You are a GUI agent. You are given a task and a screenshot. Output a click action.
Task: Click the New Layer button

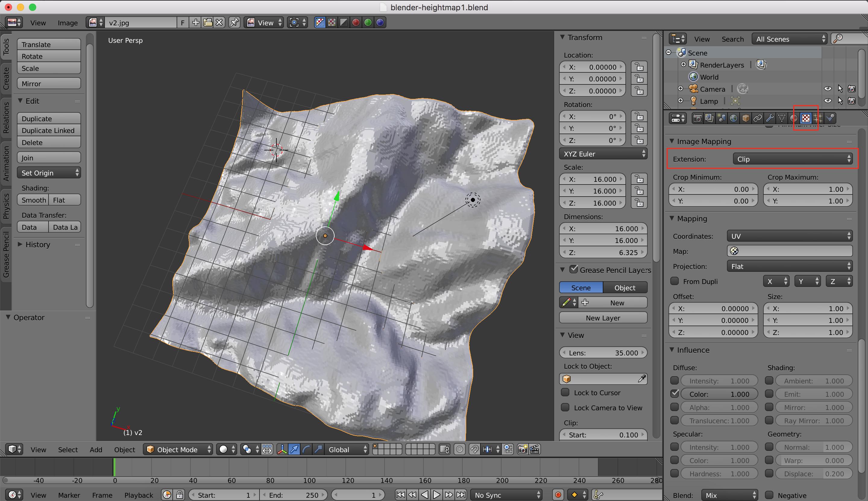(x=603, y=318)
